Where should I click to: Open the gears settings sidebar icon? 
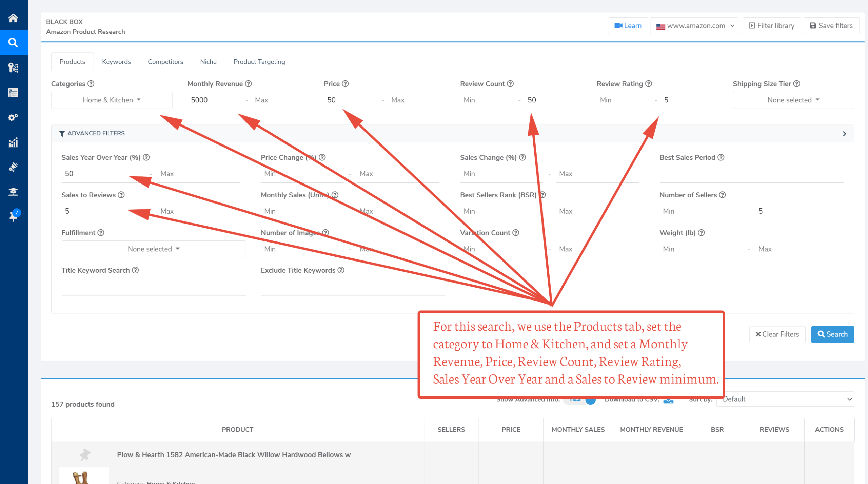click(13, 117)
